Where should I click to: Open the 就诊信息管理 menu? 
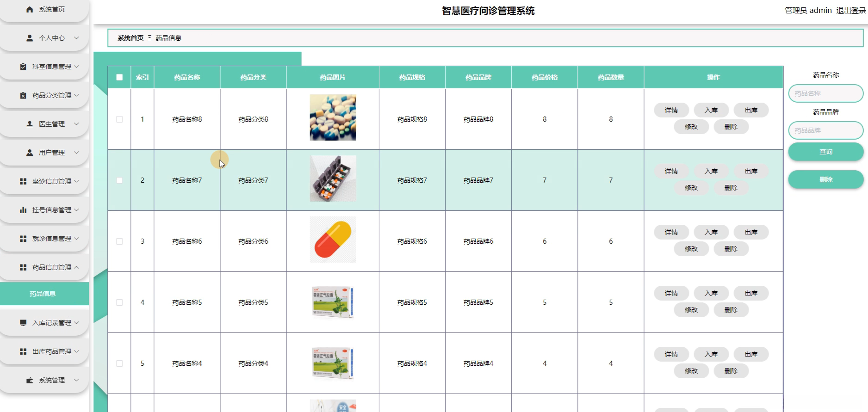[44, 239]
